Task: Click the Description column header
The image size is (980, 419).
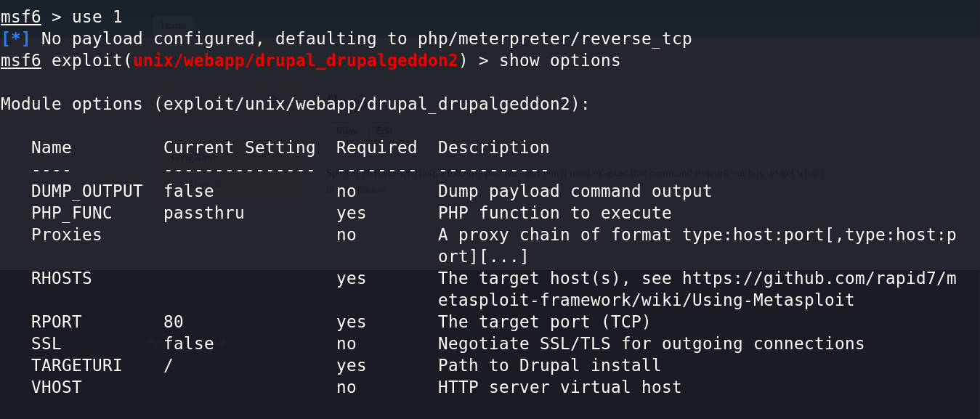Action: (x=494, y=147)
